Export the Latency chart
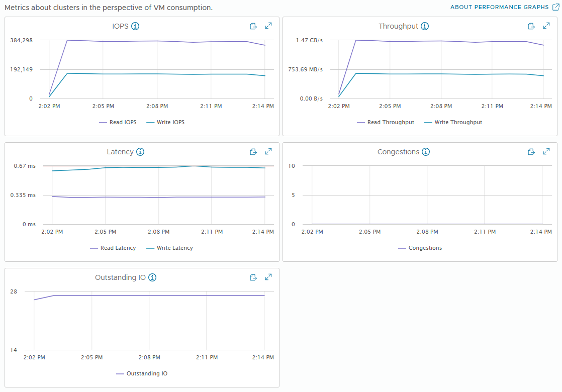Viewport: 562px width, 392px height. (x=253, y=152)
